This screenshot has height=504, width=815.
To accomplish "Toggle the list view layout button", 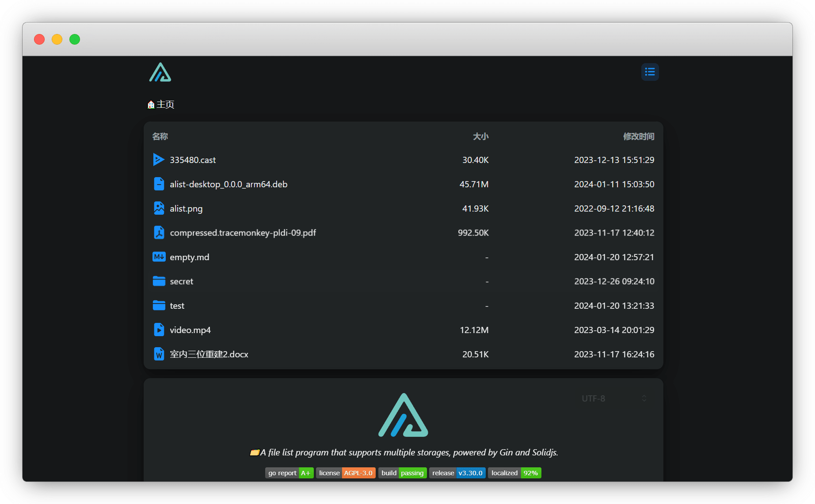I will 650,72.
